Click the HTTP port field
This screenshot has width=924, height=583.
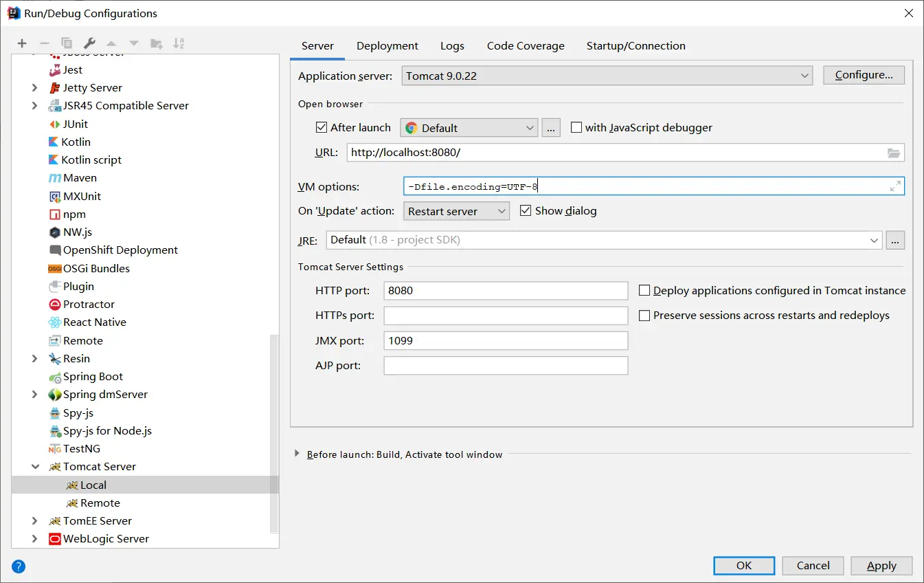point(506,291)
